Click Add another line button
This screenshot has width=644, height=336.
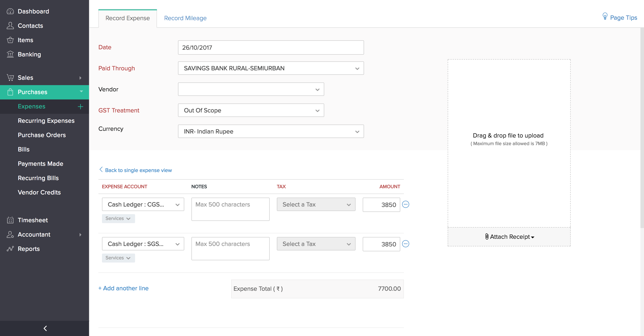[123, 288]
